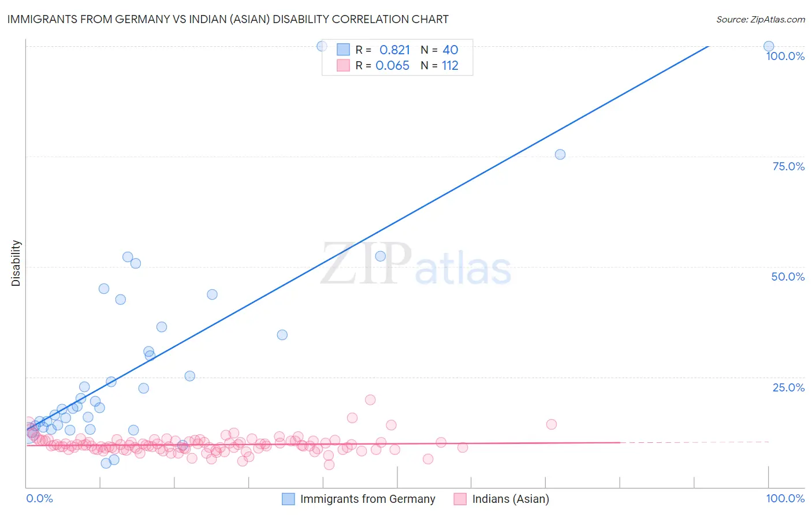Image resolution: width=812 pixels, height=515 pixels.
Task: Open the ZipAtlas.com source link
Action: pos(761,19)
